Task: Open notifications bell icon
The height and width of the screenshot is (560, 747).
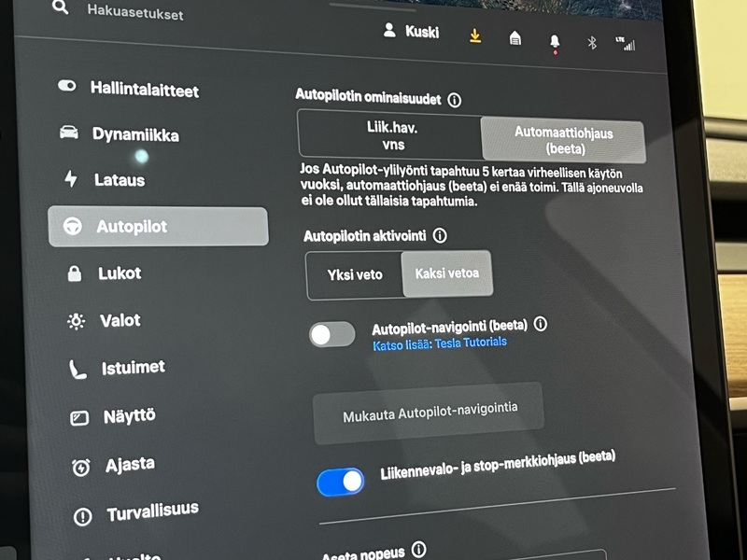Action: pyautogui.click(x=555, y=41)
